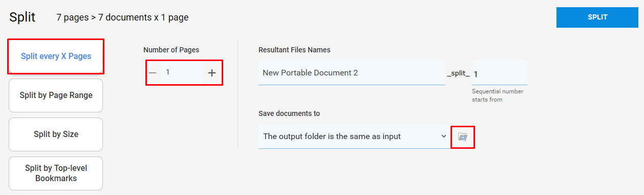The width and height of the screenshot is (644, 195).
Task: Click the Resultant Files Names label
Action: 294,50
